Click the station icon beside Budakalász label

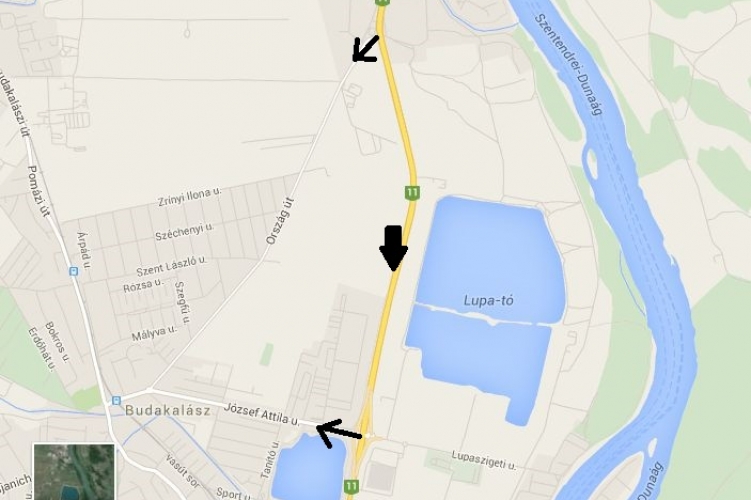[116, 400]
